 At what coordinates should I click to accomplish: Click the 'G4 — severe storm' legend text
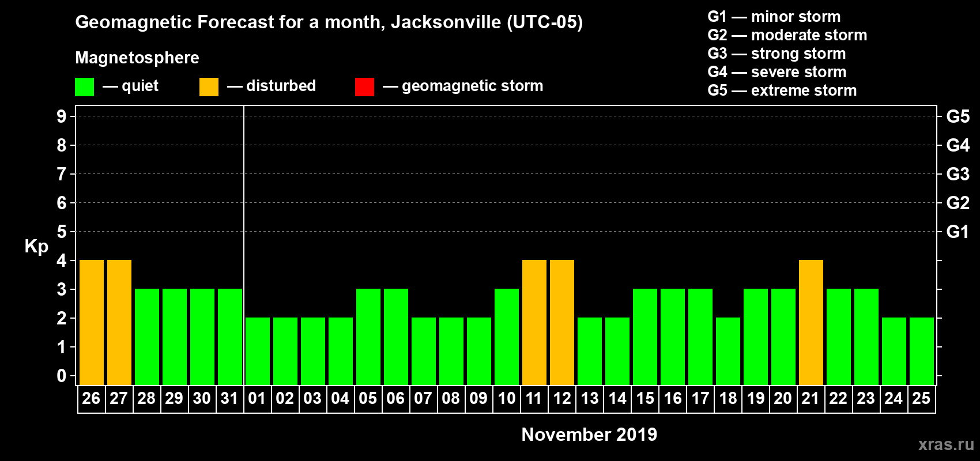pyautogui.click(x=777, y=72)
